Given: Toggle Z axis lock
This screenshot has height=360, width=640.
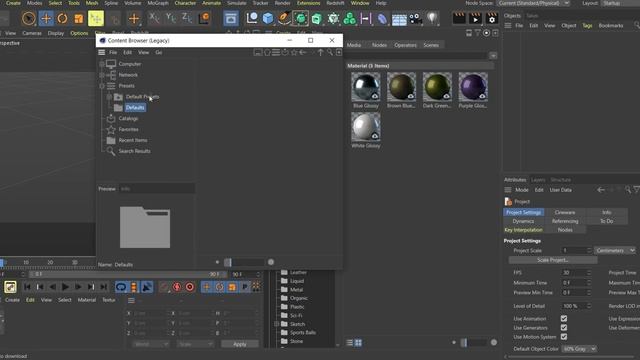Looking at the screenshot, I should (x=187, y=18).
